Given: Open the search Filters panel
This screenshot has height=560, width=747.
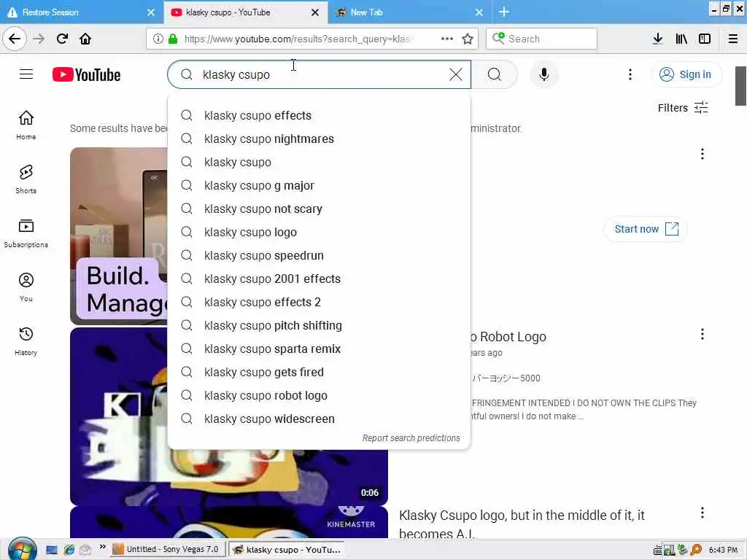Looking at the screenshot, I should (683, 108).
